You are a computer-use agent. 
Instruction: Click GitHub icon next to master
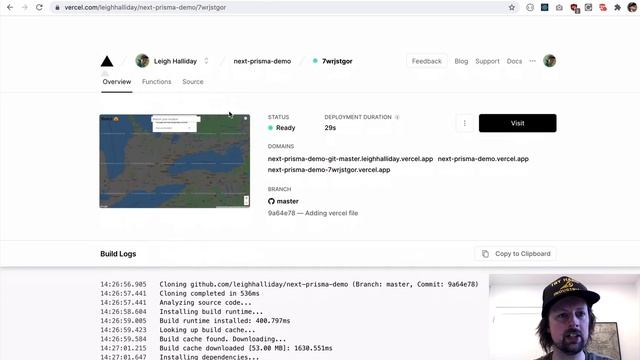click(271, 201)
